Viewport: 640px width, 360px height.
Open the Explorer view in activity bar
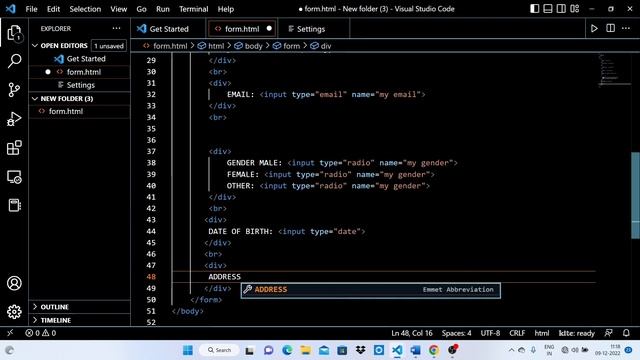[14, 33]
